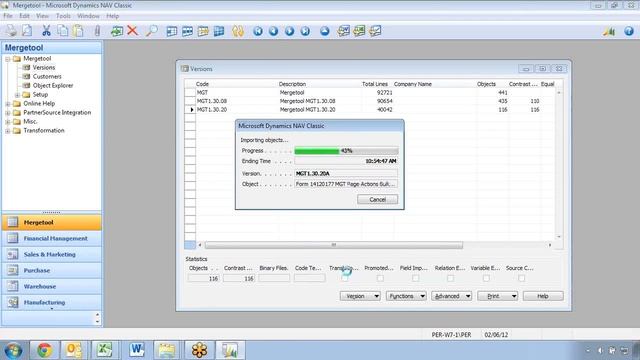Expand the Misc. tree folder

(x=8, y=122)
